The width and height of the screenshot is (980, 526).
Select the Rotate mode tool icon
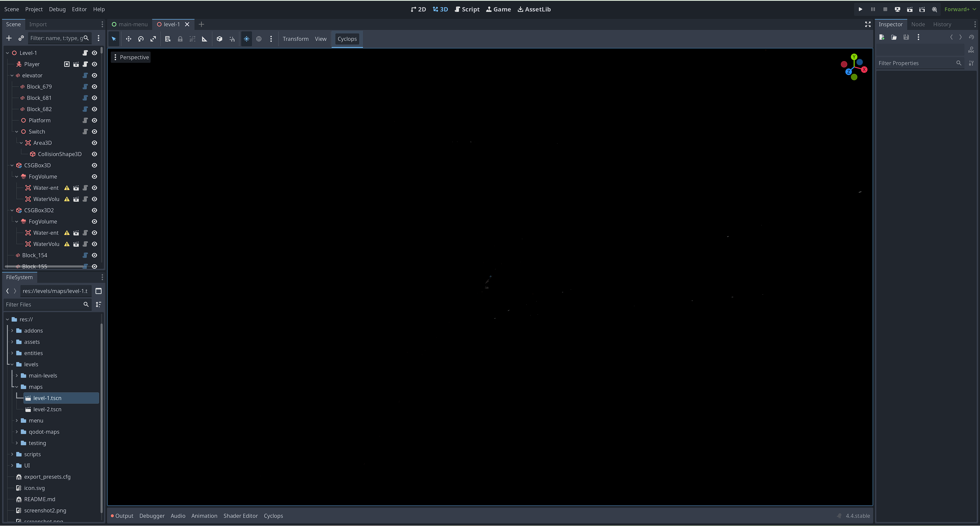tap(141, 39)
